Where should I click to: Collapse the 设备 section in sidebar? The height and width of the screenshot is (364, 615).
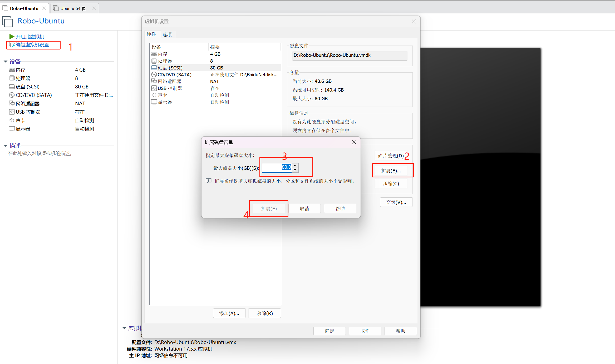5,62
